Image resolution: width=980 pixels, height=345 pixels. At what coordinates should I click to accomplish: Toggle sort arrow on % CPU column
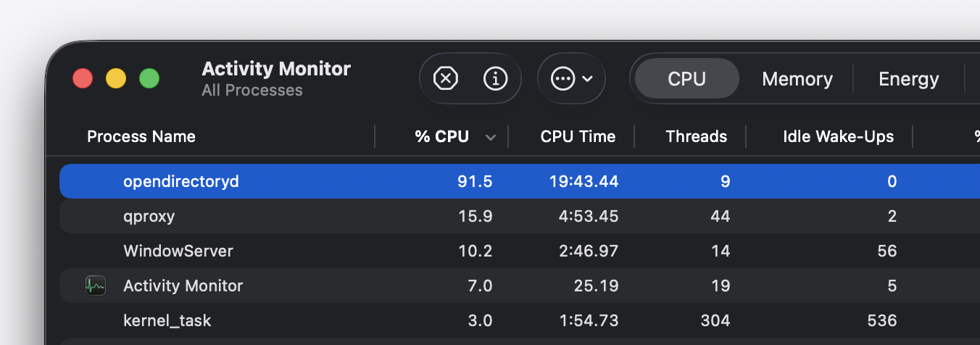491,137
